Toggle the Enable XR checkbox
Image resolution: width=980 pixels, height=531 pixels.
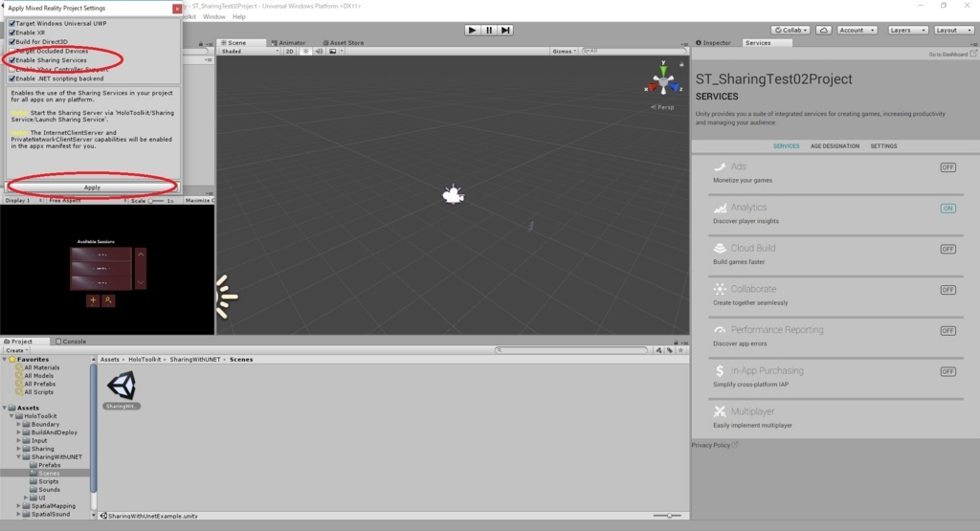click(11, 33)
